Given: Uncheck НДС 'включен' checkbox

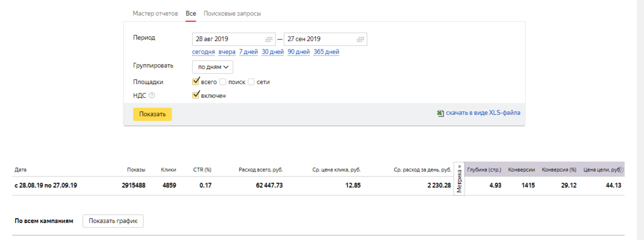Looking at the screenshot, I should click(196, 96).
